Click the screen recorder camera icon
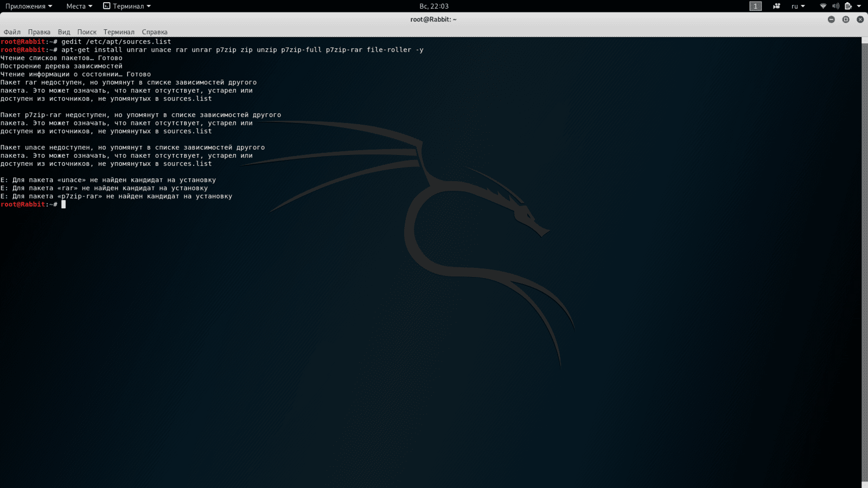 pos(776,6)
